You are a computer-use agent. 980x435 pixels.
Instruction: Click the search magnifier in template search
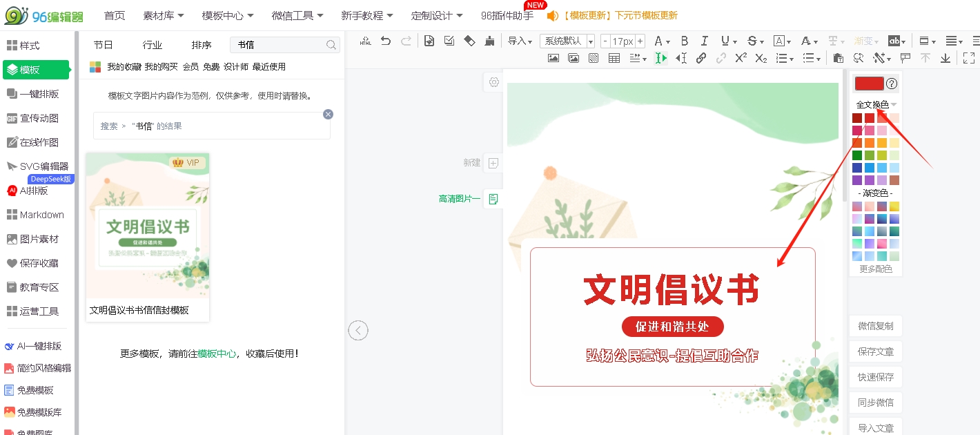(x=331, y=45)
